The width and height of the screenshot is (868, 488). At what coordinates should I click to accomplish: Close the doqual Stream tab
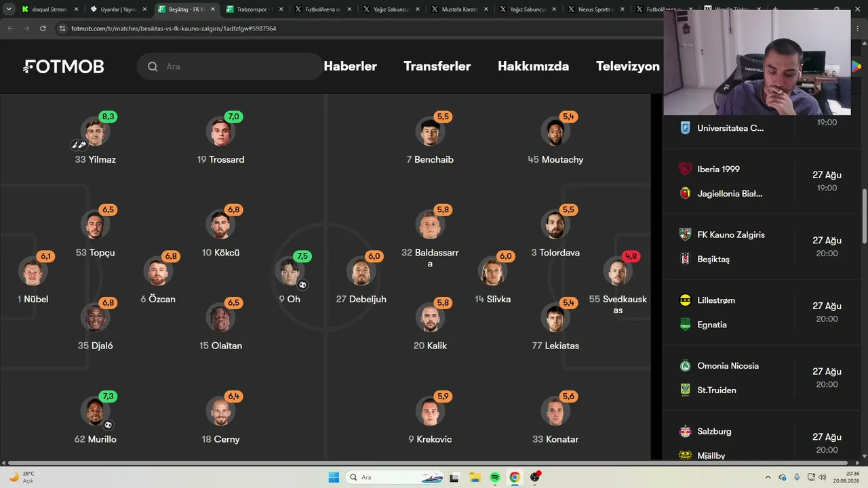(x=76, y=9)
